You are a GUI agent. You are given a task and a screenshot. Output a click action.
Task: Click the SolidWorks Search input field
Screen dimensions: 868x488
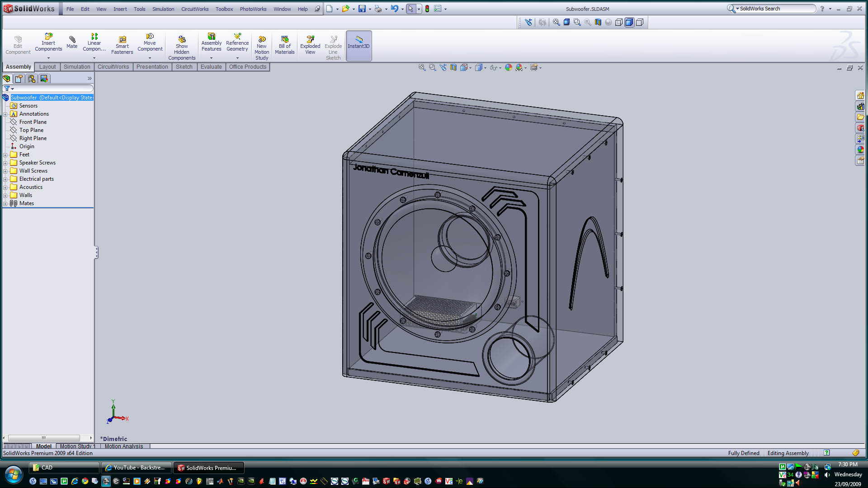point(775,9)
